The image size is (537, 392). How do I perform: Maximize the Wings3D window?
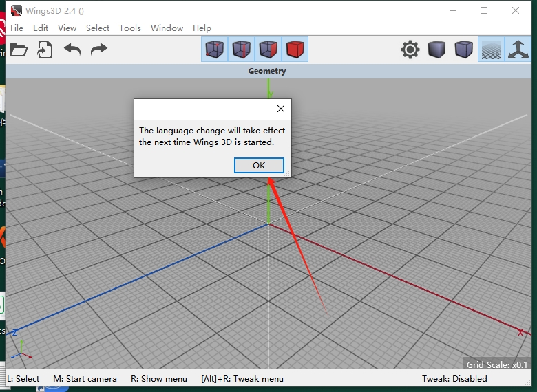484,10
